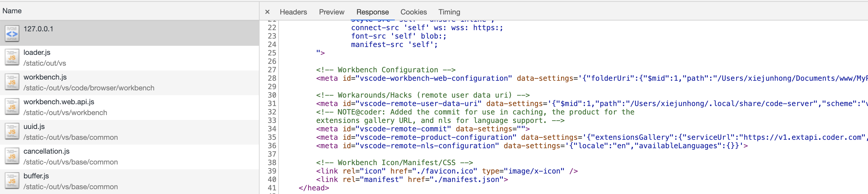
Task: Select the workbench.js request name
Action: (45, 77)
